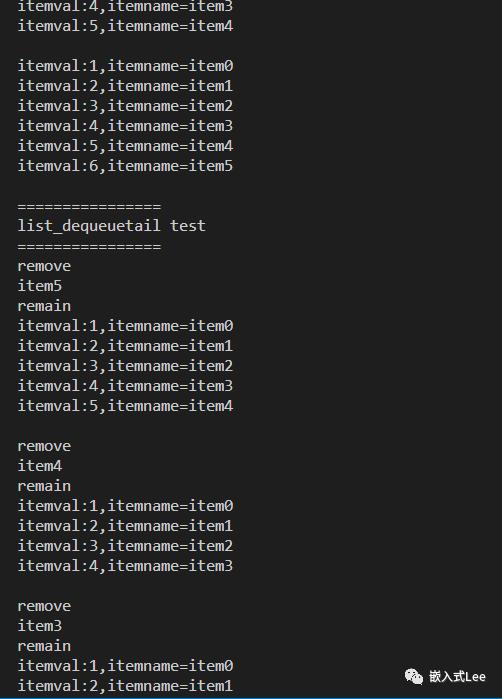Click the last 'itemval:4,itemname=item3' line above third remove
The image size is (502, 699).
coord(125,566)
